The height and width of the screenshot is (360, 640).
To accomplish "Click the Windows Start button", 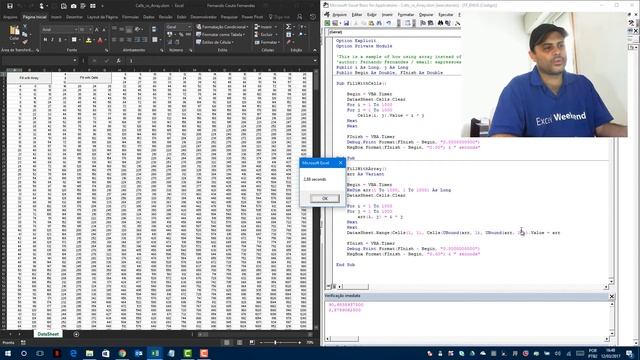I will (x=8, y=353).
